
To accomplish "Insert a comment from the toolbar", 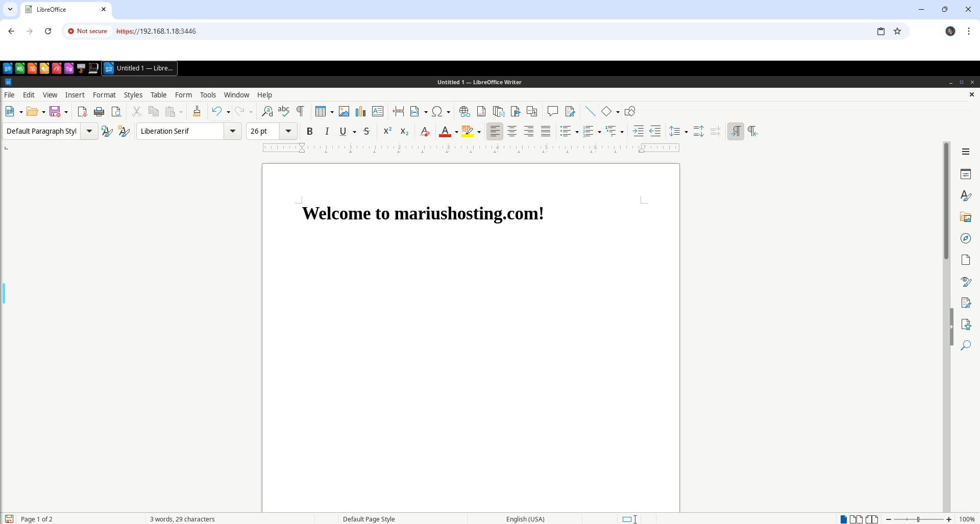I will (x=552, y=112).
